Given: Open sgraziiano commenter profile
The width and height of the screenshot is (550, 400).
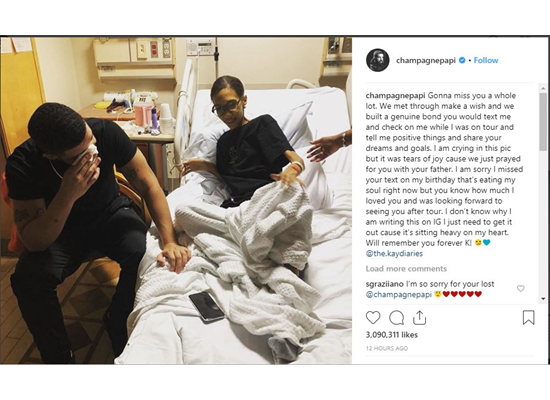Looking at the screenshot, I should pyautogui.click(x=384, y=284).
